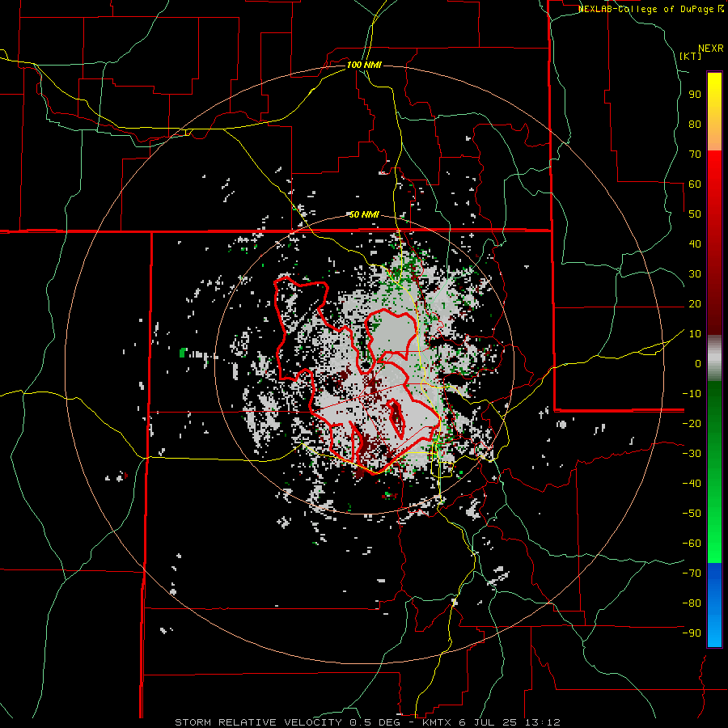
Task: Click the 90 value on velocity scale
Action: pyautogui.click(x=695, y=95)
